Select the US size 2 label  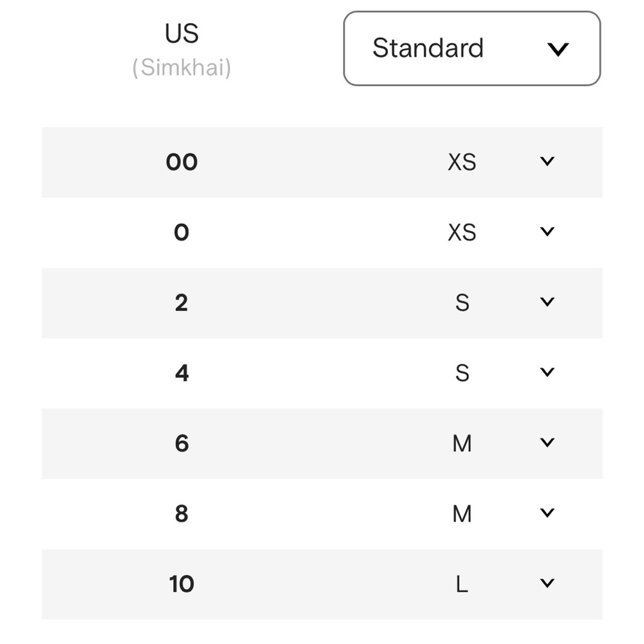pos(182,303)
